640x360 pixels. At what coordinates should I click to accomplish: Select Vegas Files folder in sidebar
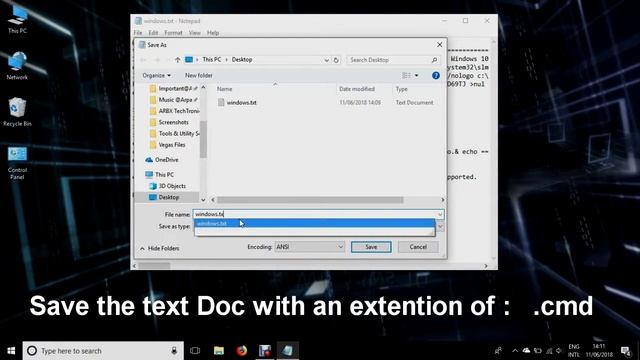click(171, 144)
